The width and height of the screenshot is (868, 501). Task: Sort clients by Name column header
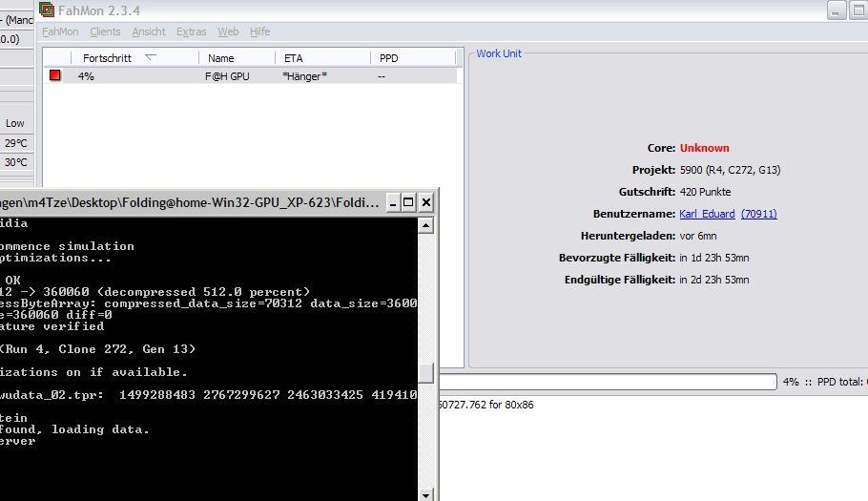[237, 57]
